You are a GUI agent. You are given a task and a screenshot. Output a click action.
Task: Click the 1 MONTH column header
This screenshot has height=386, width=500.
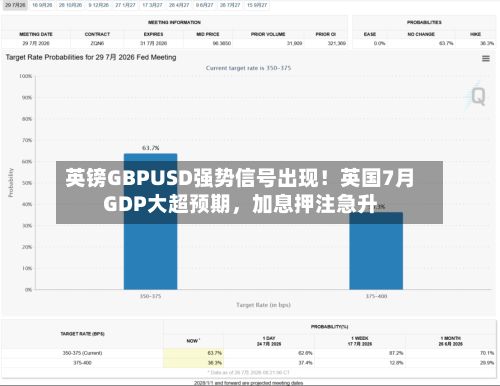pyautogui.click(x=450, y=341)
